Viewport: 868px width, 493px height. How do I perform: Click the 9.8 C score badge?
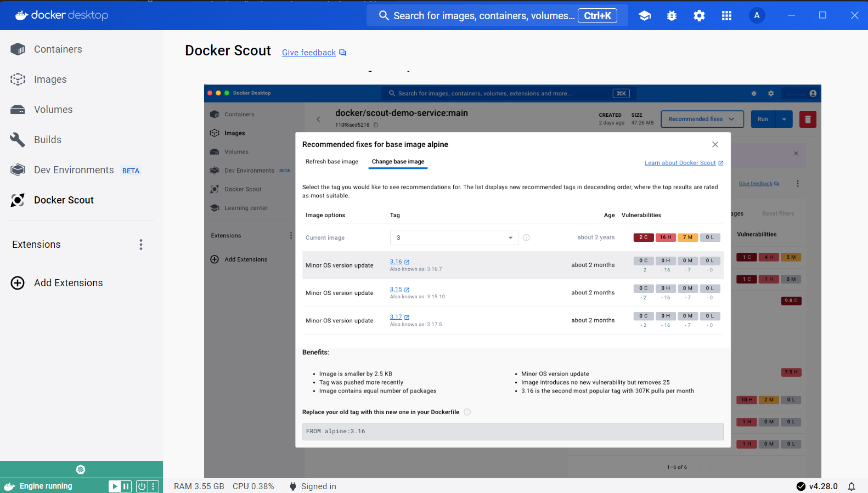(792, 301)
